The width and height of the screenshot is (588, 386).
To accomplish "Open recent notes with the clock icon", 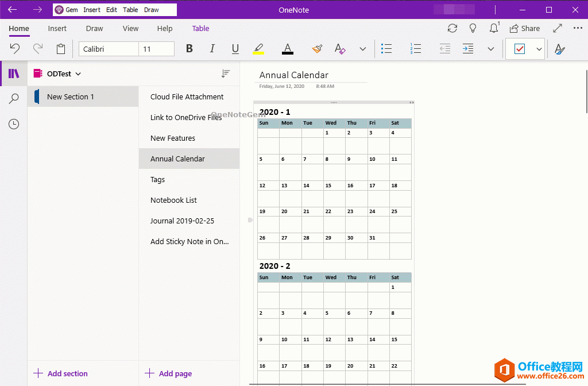I will tap(12, 123).
